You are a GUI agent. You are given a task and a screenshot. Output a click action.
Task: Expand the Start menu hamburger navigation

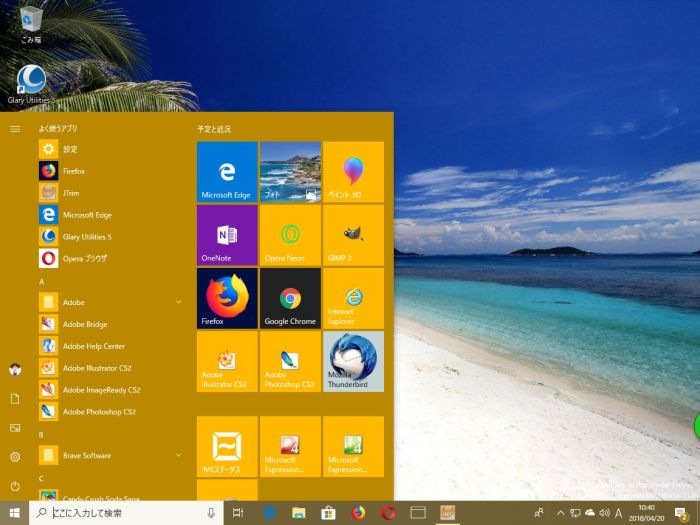pos(15,129)
